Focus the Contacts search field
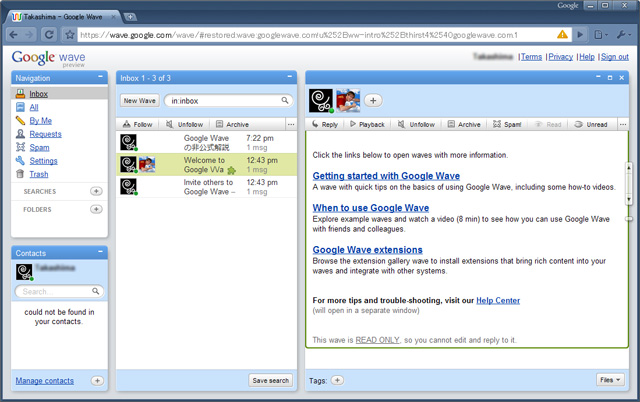This screenshot has width=640, height=402. point(59,291)
